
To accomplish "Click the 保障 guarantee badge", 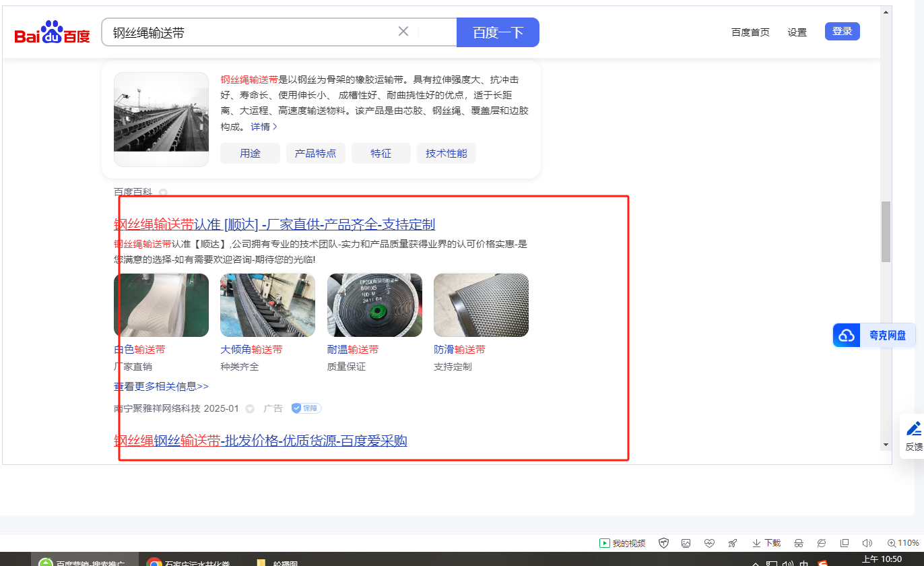I will pos(306,408).
